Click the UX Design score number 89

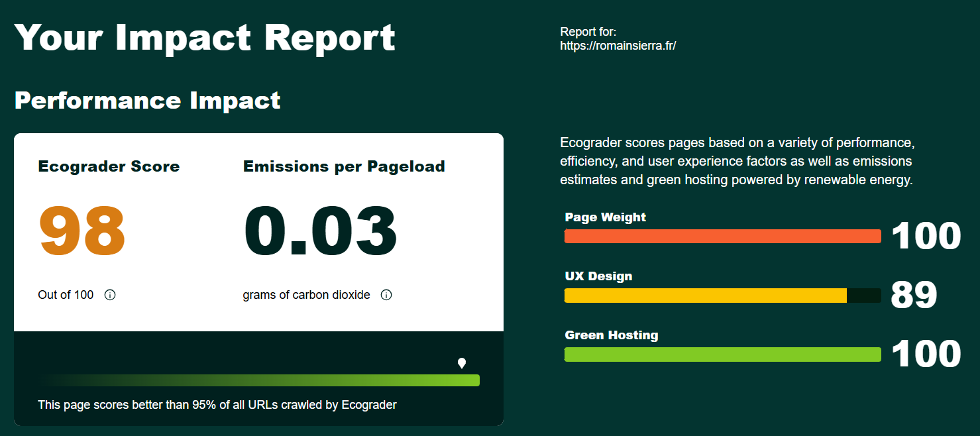914,296
